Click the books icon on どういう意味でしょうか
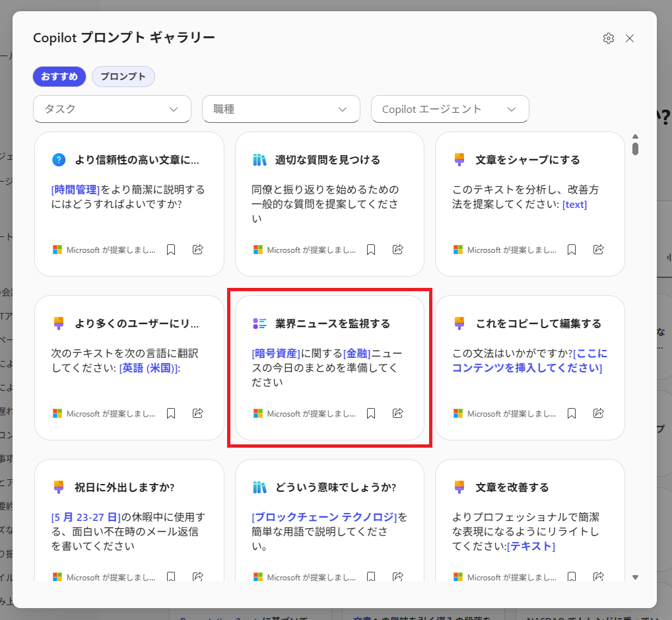Screen dimensions: 672x620 tap(259, 487)
